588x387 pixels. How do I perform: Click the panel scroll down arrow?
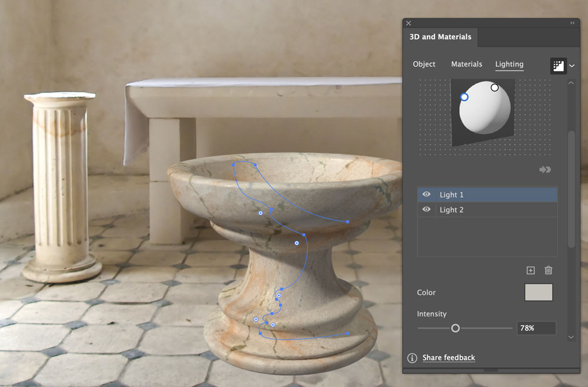click(571, 337)
